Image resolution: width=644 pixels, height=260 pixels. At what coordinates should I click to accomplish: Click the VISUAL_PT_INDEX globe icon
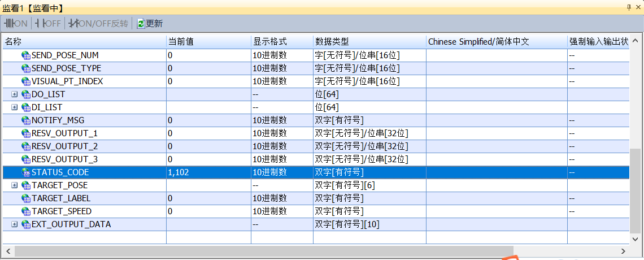point(27,81)
